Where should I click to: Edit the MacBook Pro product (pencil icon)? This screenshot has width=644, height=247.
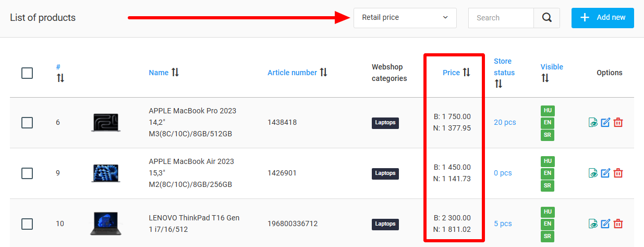pyautogui.click(x=605, y=123)
